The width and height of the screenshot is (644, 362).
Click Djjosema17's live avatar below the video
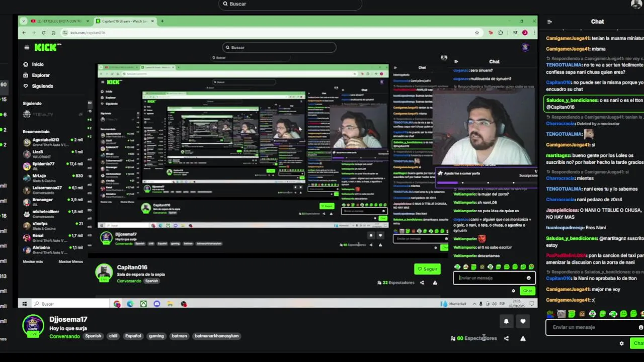pyautogui.click(x=33, y=326)
